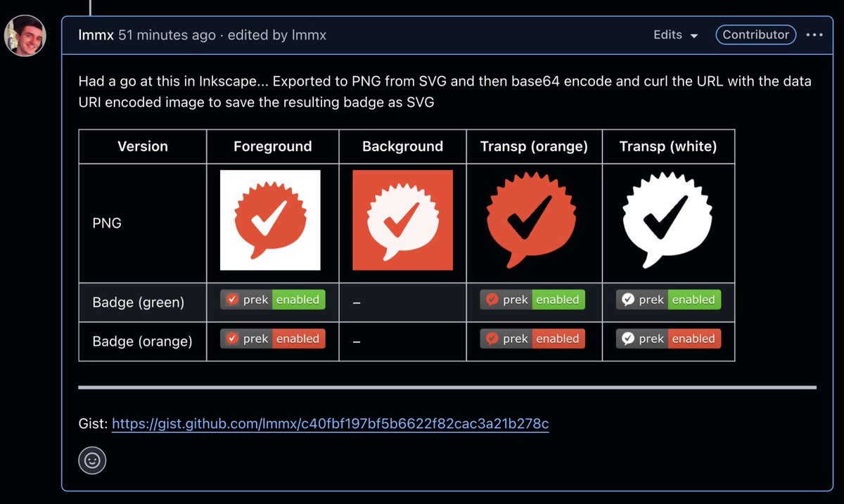Add a reaction with the smiley button

(x=92, y=460)
